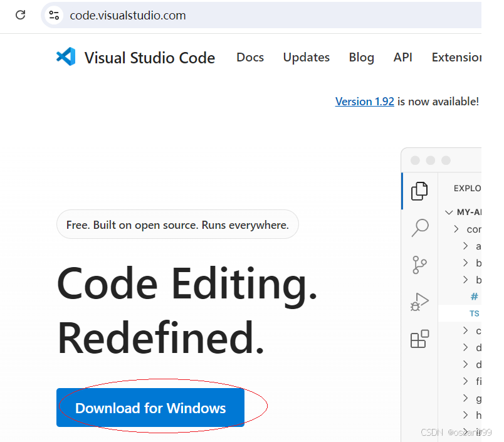
Task: Expand the 'cor' folder chevron
Action: pos(456,229)
